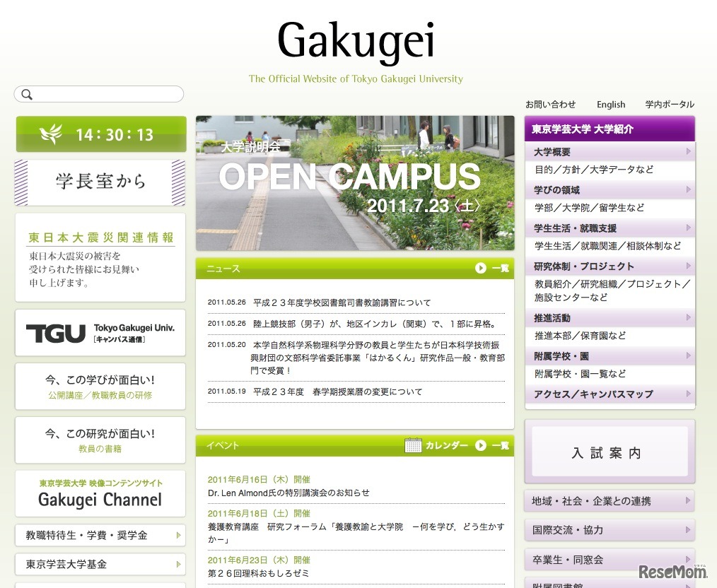Expand the 学びの領域 menu chevron
The height and width of the screenshot is (588, 717).
(688, 189)
